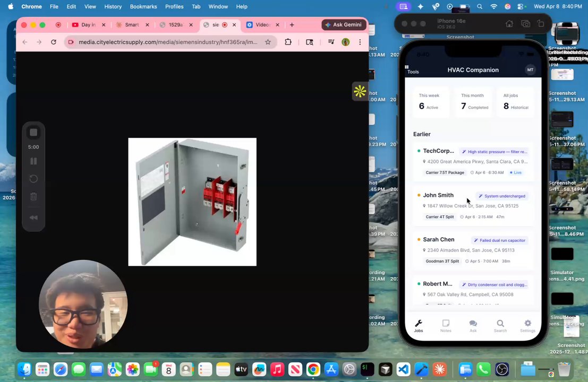Screen dimensions: 588x382
Task: Open the Wi-Fi status menu
Action: 494,6
